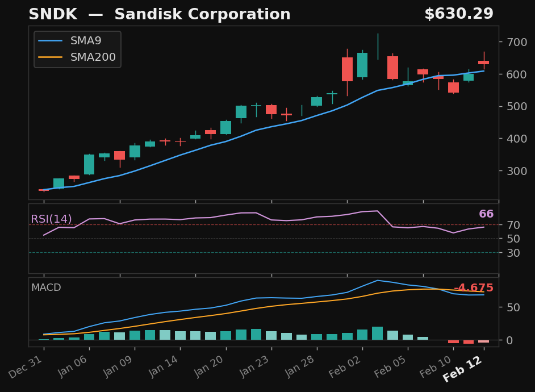535x392 pixels.
Task: Click the RSI(14) panel label
Action: coord(51,219)
